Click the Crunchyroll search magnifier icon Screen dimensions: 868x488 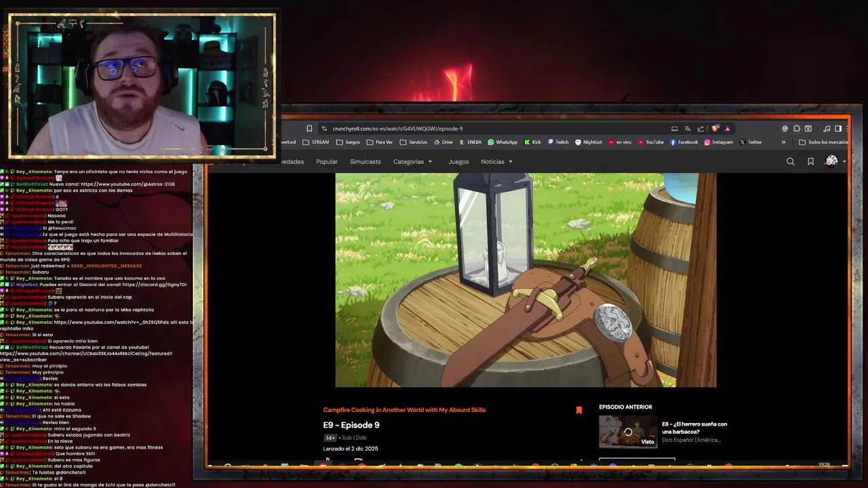(791, 161)
